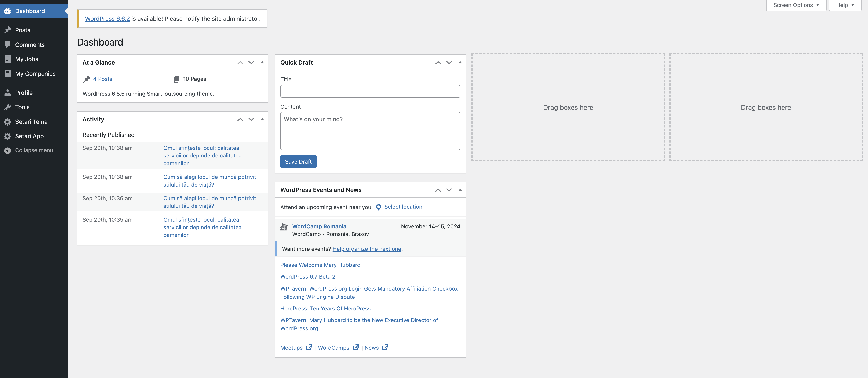Collapse the Activity panel
Screen dimensions: 868x378
tap(262, 119)
